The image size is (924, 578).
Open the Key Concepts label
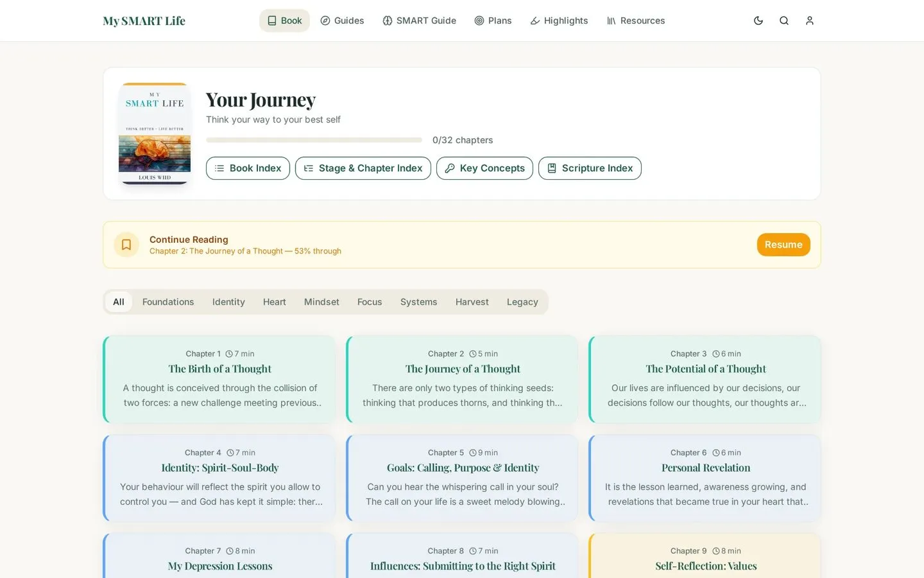[x=492, y=168]
